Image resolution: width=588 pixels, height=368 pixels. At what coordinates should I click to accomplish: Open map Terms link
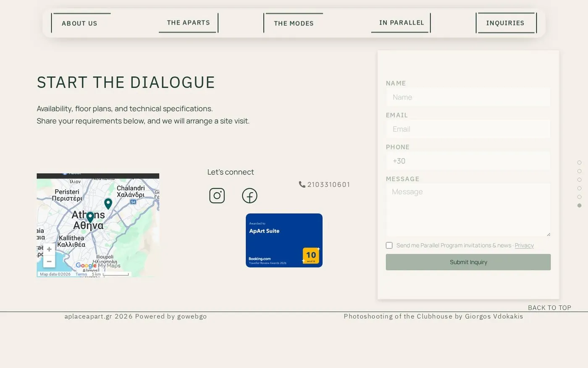click(x=81, y=274)
